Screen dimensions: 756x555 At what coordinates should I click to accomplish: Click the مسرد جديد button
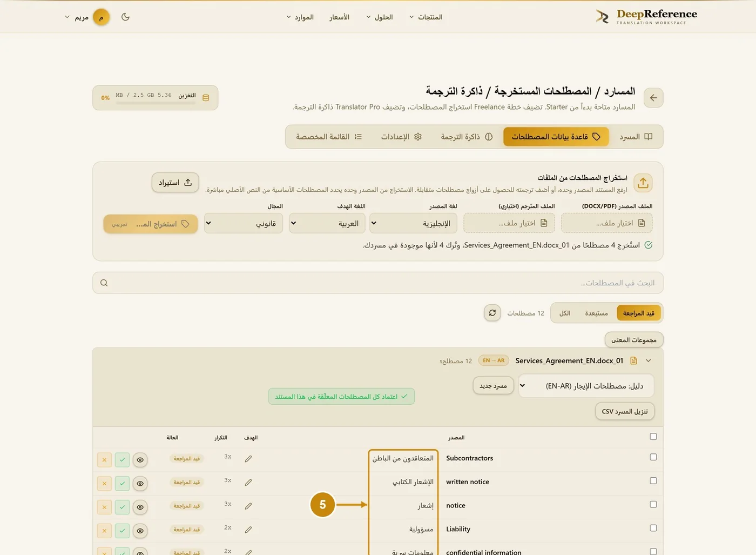[x=493, y=386]
